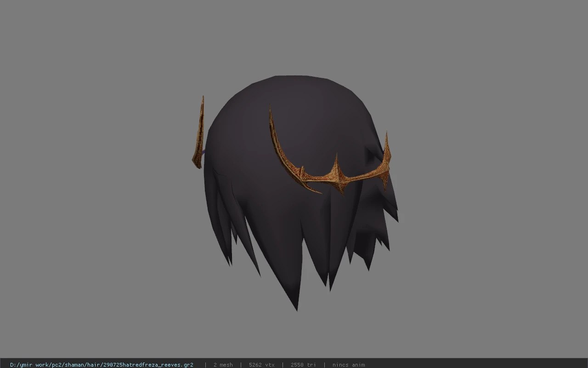
Task: Click the '2 mesh' status entry
Action: [x=223, y=365]
